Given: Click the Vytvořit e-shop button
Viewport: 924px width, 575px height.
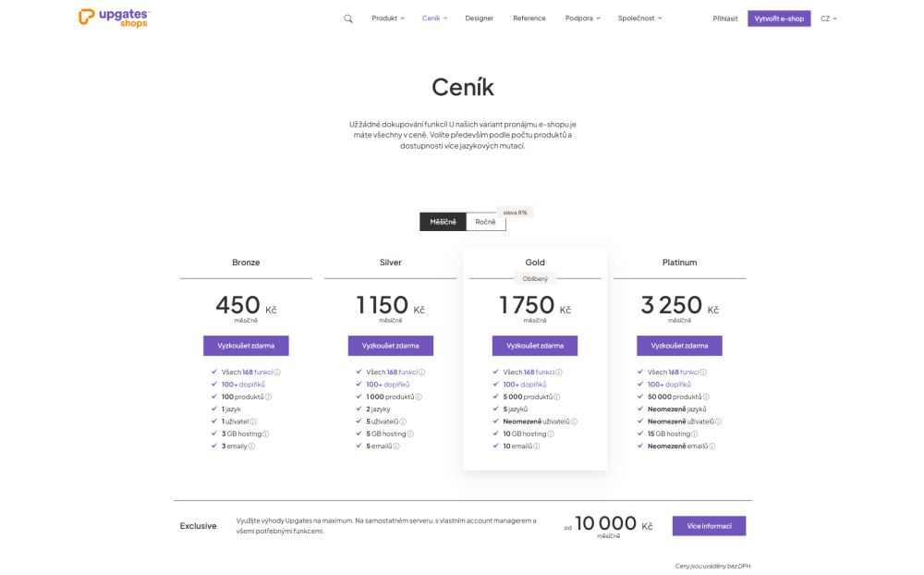Looking at the screenshot, I should tap(779, 18).
